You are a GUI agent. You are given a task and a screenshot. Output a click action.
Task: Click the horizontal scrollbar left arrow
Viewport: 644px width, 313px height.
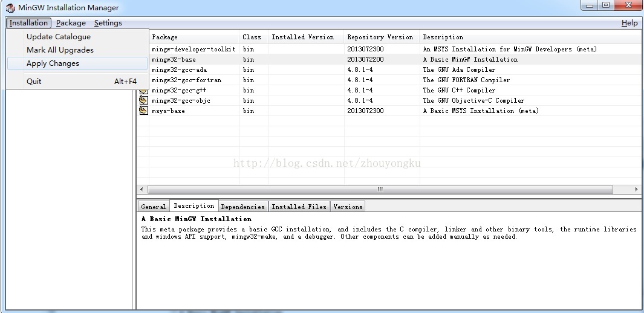[x=141, y=190]
